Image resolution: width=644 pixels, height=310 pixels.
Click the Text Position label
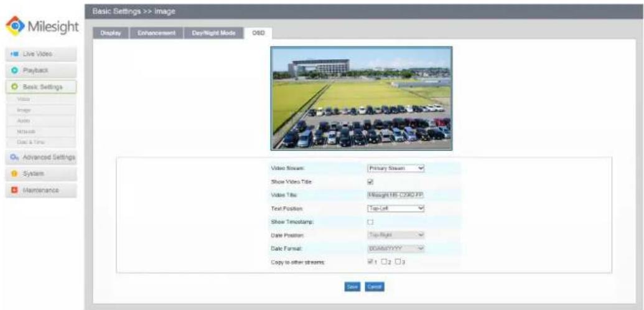287,209
